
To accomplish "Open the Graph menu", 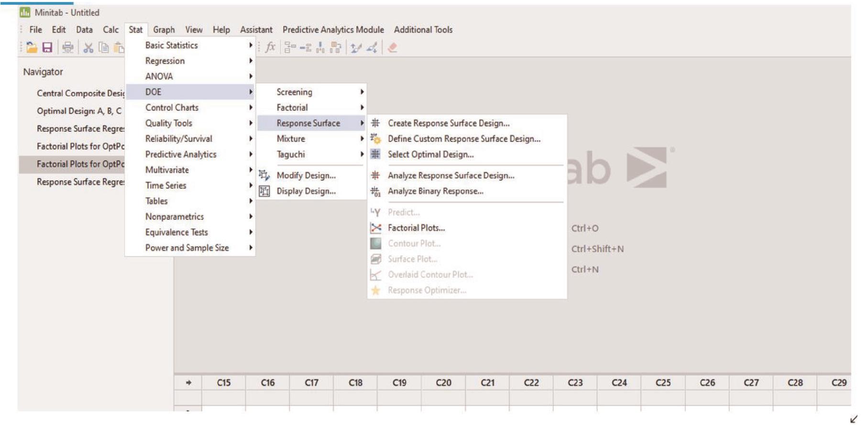I will [164, 30].
